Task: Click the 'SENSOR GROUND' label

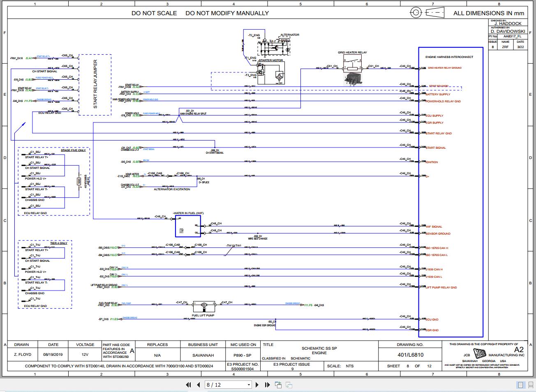Action: (438, 233)
